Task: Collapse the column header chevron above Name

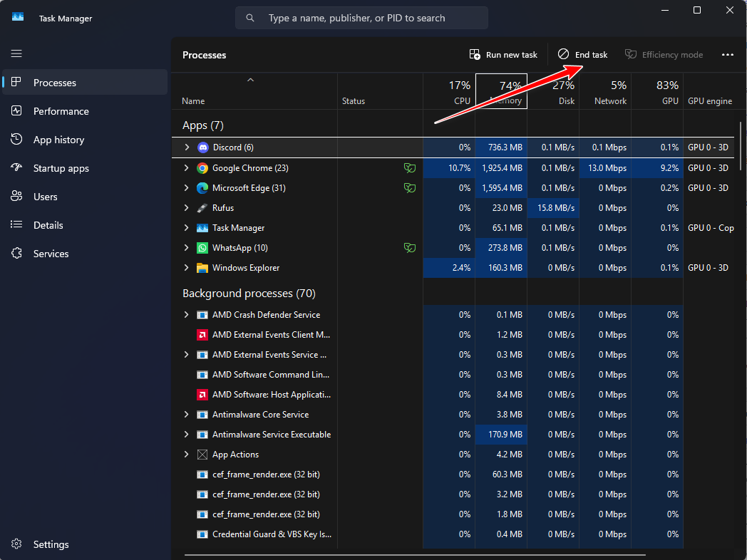Action: [250, 81]
